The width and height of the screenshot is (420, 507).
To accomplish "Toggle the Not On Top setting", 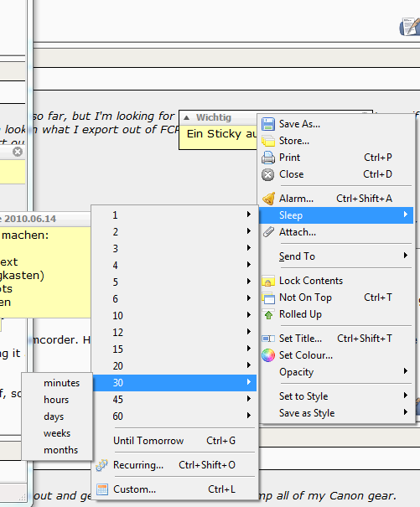I will click(x=336, y=297).
